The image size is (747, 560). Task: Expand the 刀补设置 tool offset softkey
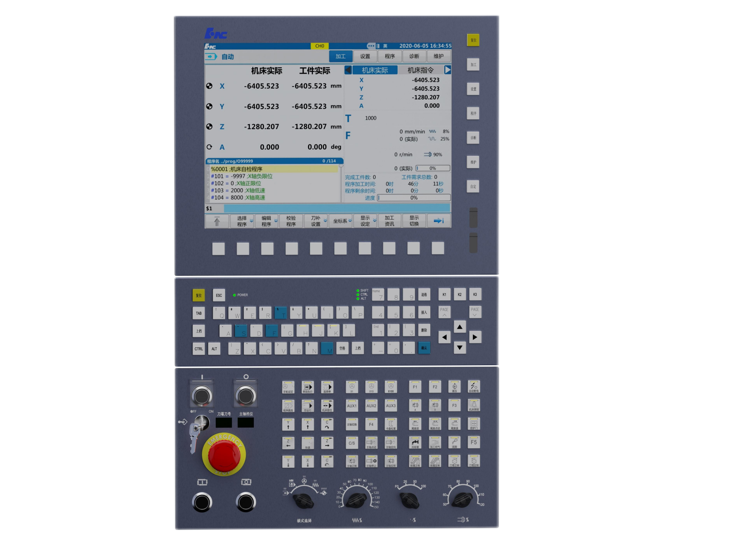click(x=316, y=221)
